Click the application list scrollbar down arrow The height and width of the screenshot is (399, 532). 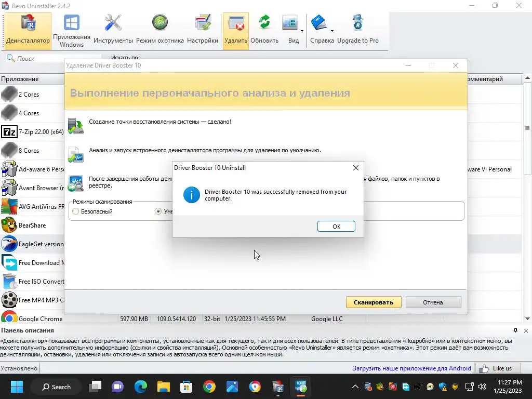pyautogui.click(x=527, y=318)
